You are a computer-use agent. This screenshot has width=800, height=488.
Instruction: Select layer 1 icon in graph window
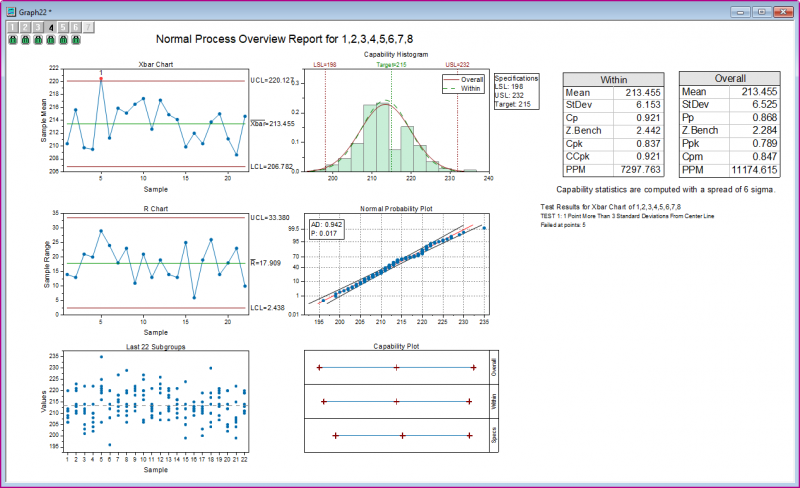(13, 27)
